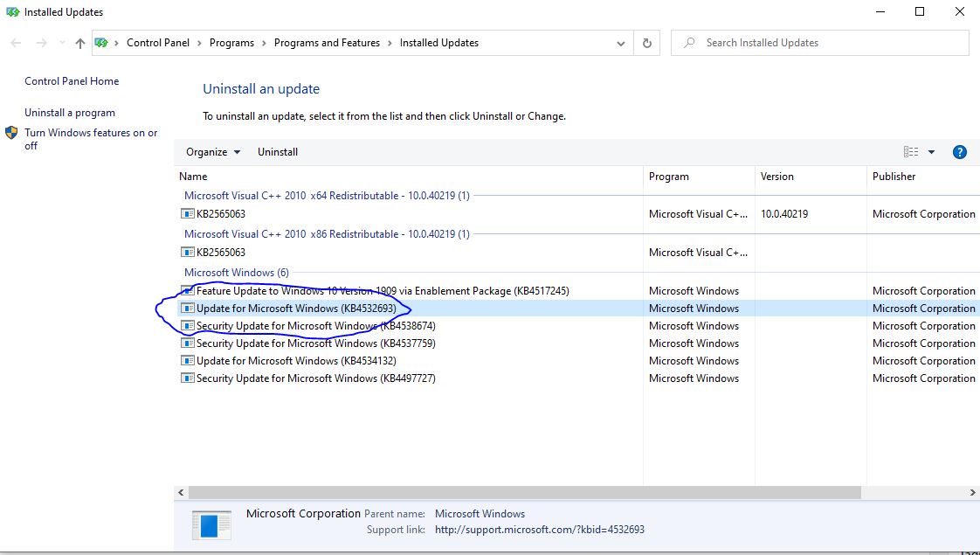This screenshot has width=980, height=555.
Task: Minimize the Installed Updates window
Action: tap(880, 12)
